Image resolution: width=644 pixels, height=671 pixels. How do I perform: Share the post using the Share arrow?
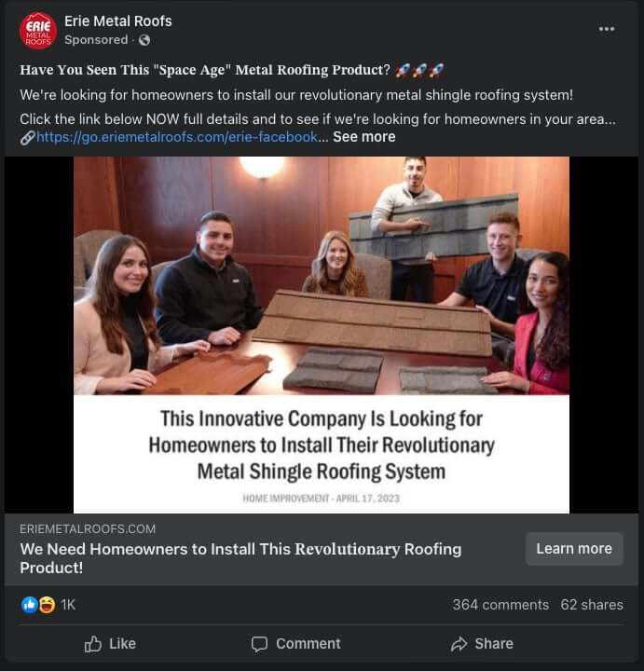[x=482, y=643]
